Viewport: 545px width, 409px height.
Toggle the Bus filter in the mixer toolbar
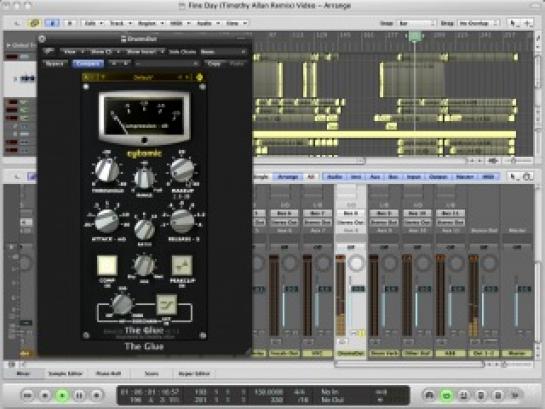point(393,177)
